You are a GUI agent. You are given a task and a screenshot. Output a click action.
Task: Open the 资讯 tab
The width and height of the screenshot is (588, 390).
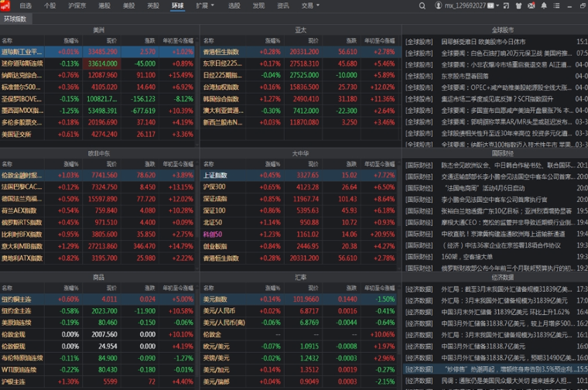(x=283, y=5)
